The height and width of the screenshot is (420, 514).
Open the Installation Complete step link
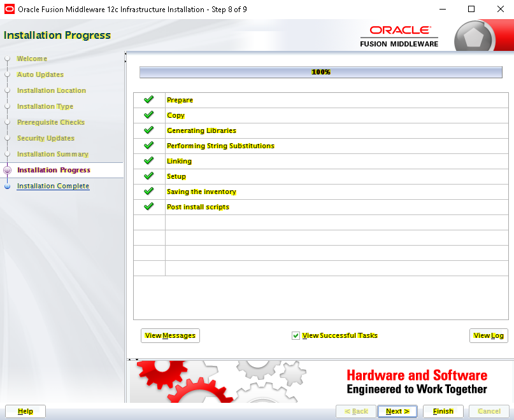(53, 186)
